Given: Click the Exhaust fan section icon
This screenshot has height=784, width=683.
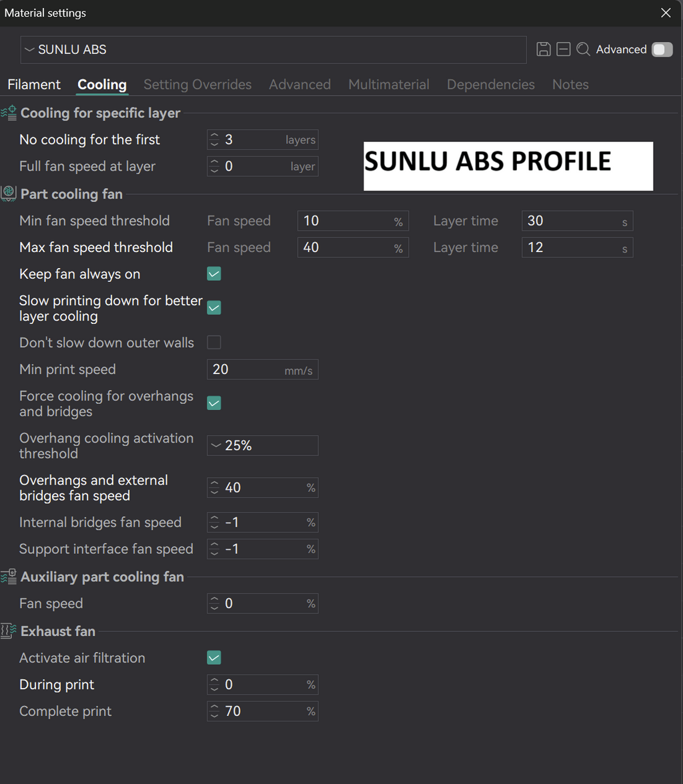Looking at the screenshot, I should pos(9,631).
